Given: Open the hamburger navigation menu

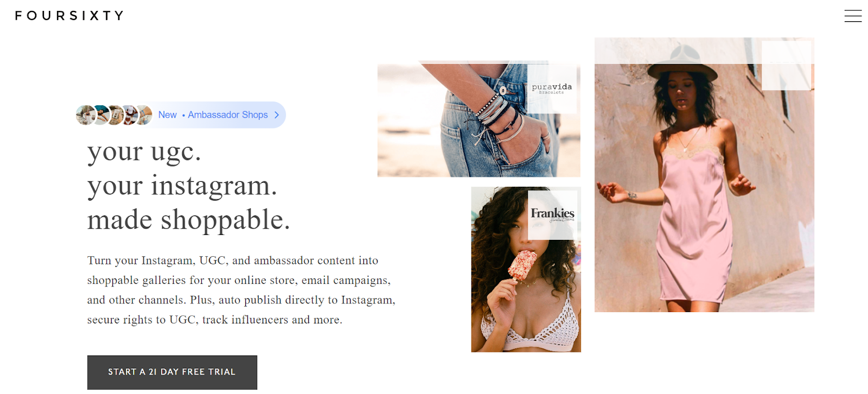Looking at the screenshot, I should click(853, 16).
